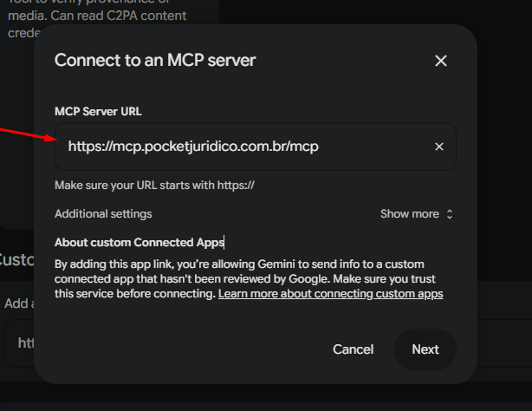
Task: Click the Next button
Action: tap(425, 349)
